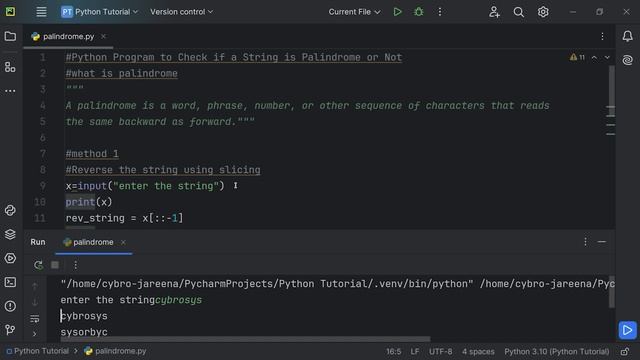Open Search Everywhere magnifier
The height and width of the screenshot is (360, 640).
pos(518,12)
